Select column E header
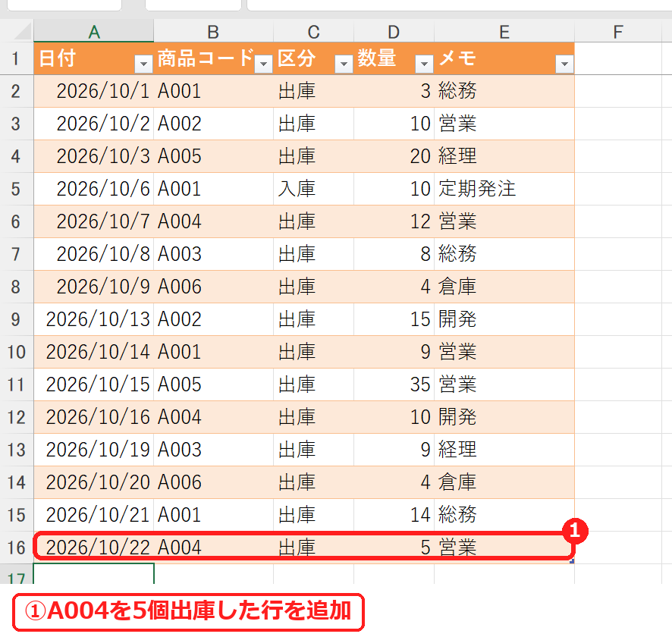Screen dimensions: 672x637 click(x=504, y=31)
